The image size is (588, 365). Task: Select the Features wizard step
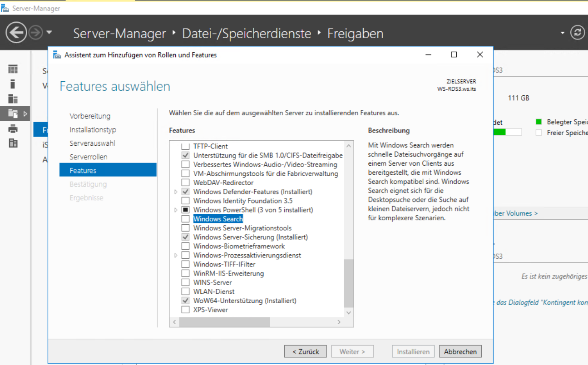click(108, 170)
